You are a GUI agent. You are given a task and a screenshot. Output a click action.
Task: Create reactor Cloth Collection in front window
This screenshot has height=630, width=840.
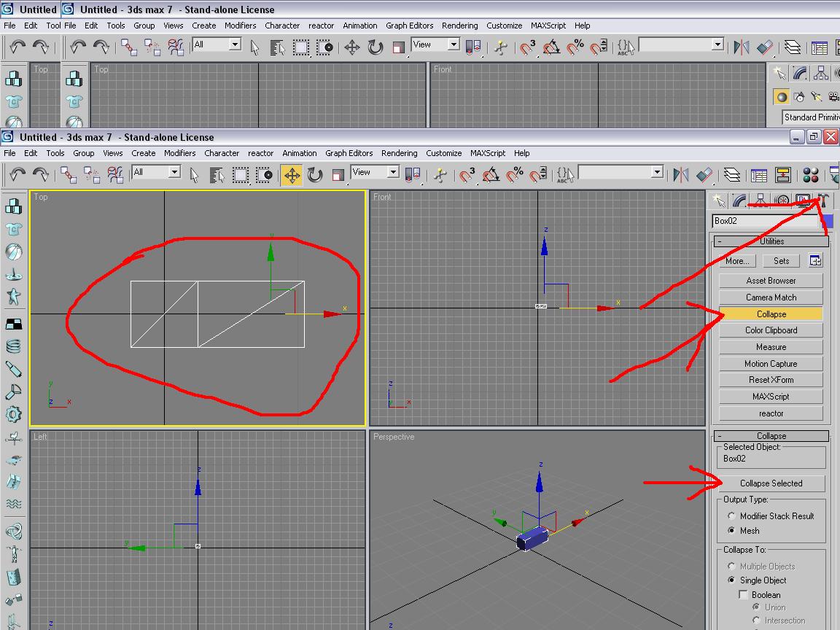(13, 229)
